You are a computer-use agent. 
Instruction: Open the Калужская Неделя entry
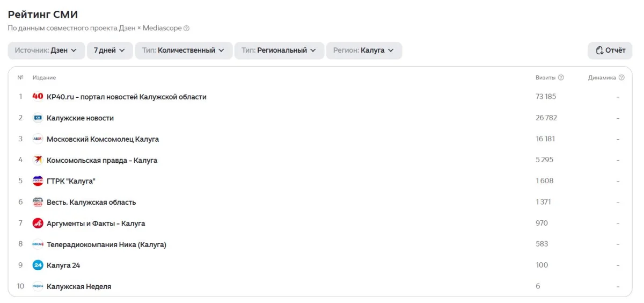(79, 286)
